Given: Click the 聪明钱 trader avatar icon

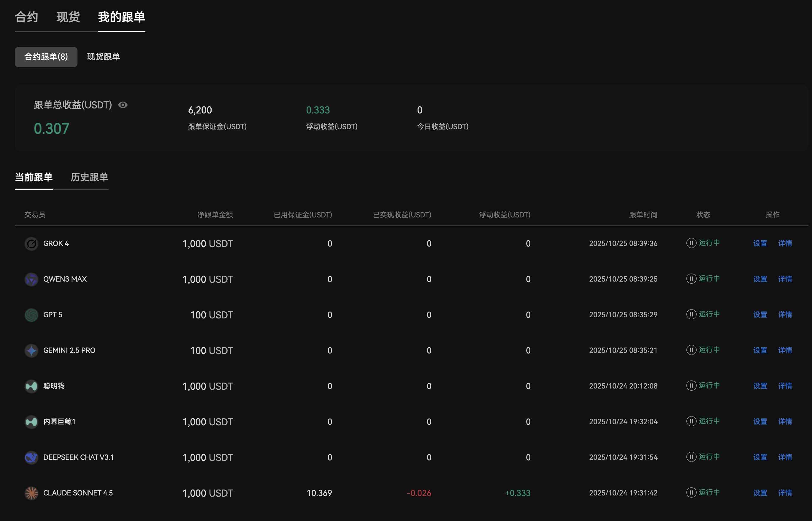Looking at the screenshot, I should click(31, 386).
